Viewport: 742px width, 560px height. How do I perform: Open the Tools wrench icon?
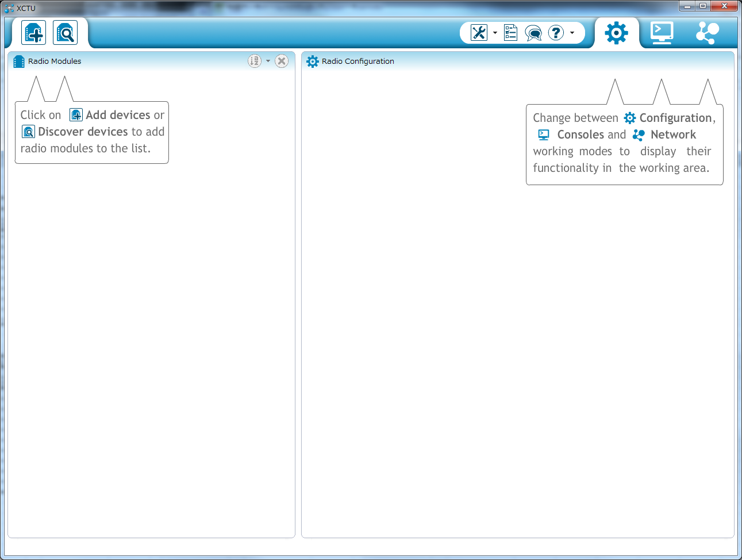coord(479,33)
